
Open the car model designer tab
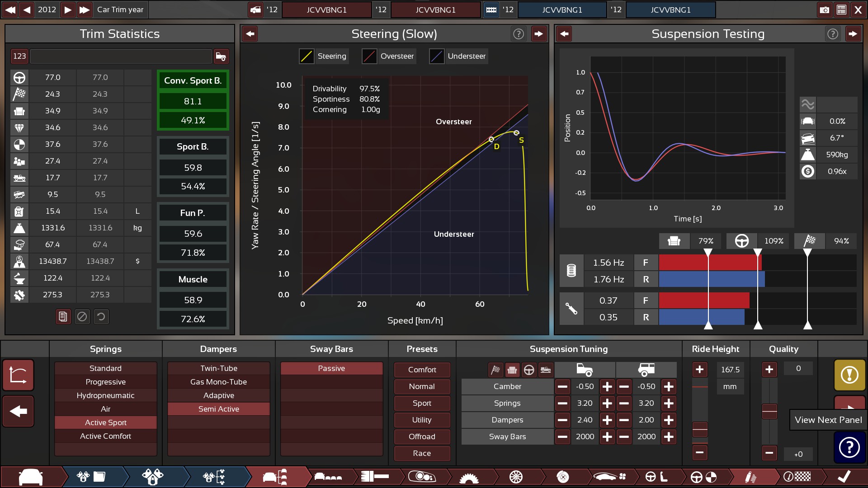(31, 477)
